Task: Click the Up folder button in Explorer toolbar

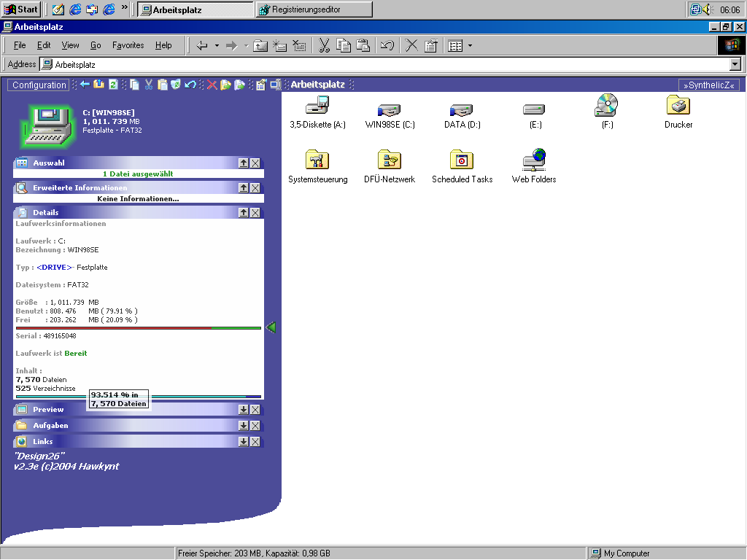Action: (x=260, y=46)
